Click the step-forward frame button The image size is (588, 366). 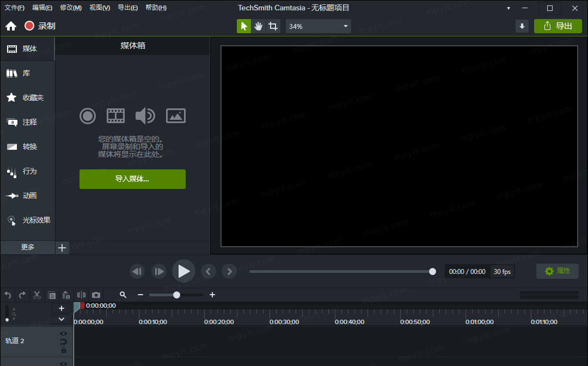coord(159,271)
